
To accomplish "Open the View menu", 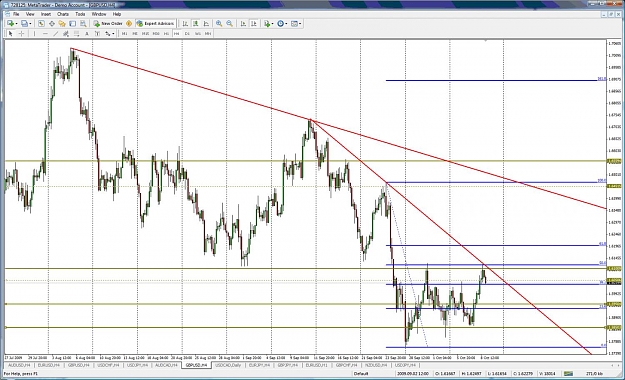I will pos(30,14).
